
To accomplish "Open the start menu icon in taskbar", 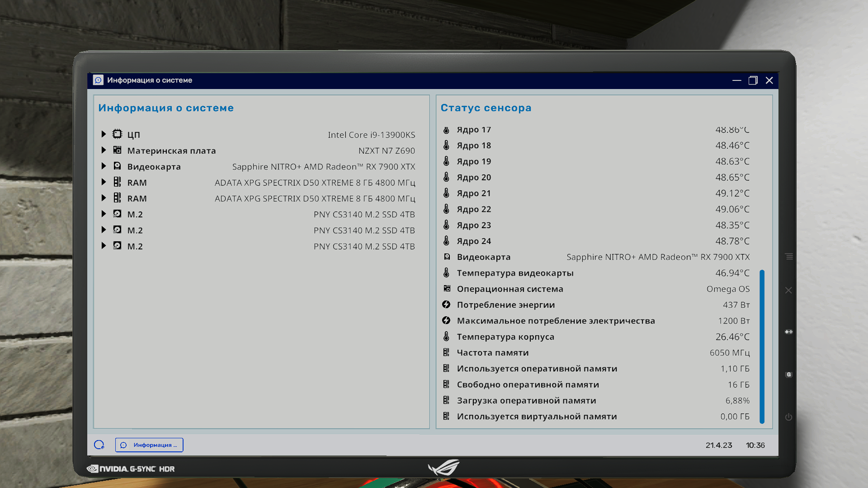I will (x=99, y=445).
